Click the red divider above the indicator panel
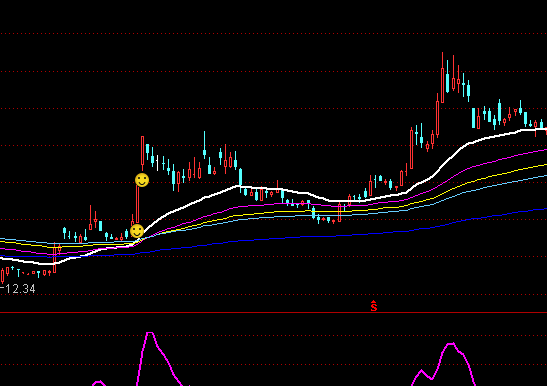The image size is (547, 386). 274,312
